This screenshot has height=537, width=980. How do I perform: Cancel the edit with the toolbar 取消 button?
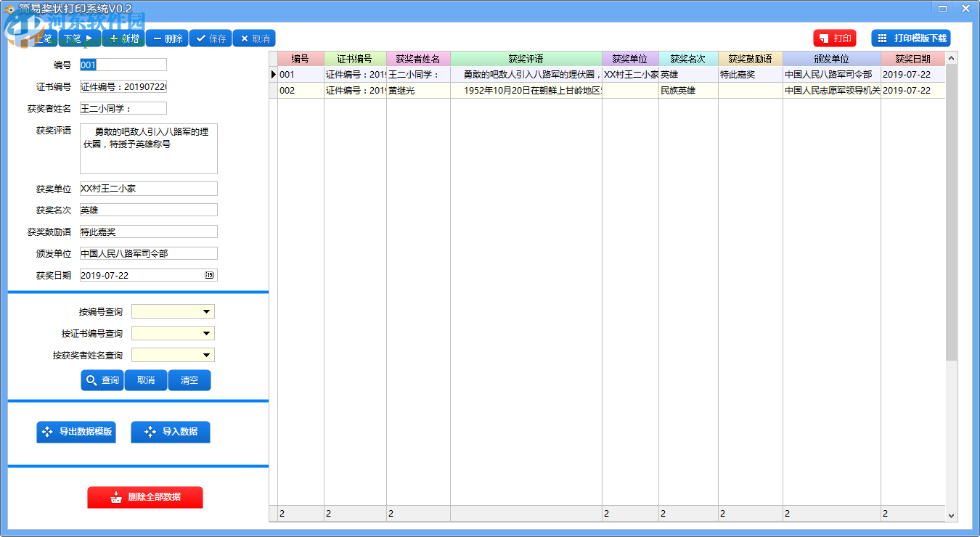[254, 38]
